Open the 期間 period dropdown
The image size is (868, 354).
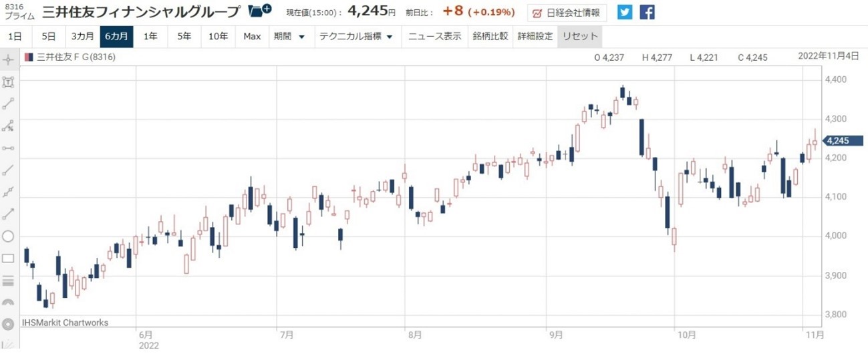point(289,36)
